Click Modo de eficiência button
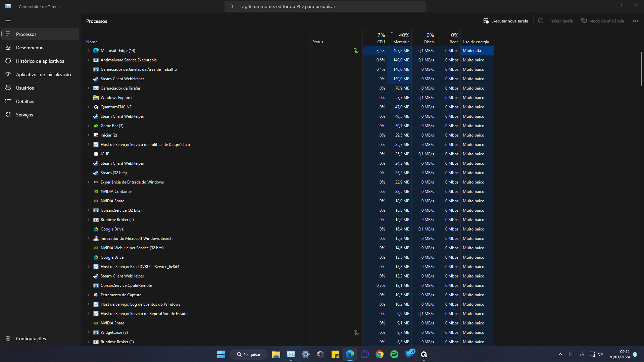 coord(602,21)
